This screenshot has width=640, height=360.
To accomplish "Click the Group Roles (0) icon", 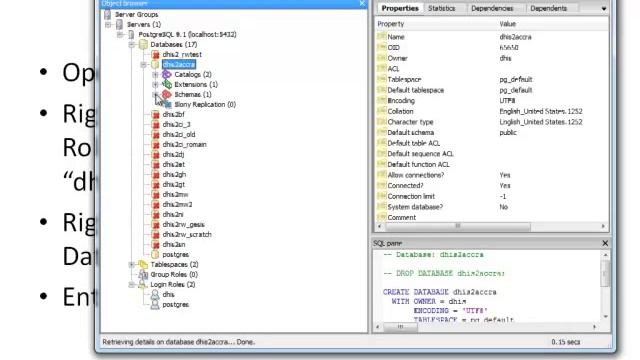I will [143, 275].
